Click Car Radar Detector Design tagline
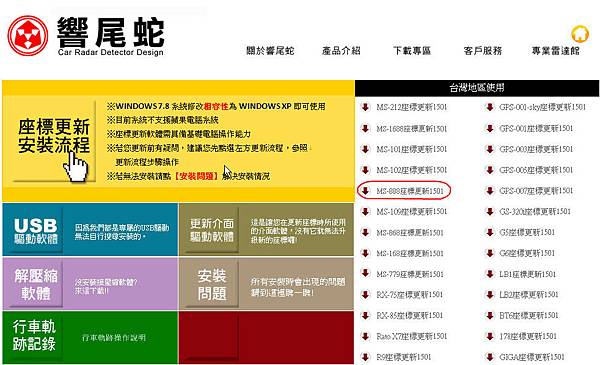 point(111,52)
